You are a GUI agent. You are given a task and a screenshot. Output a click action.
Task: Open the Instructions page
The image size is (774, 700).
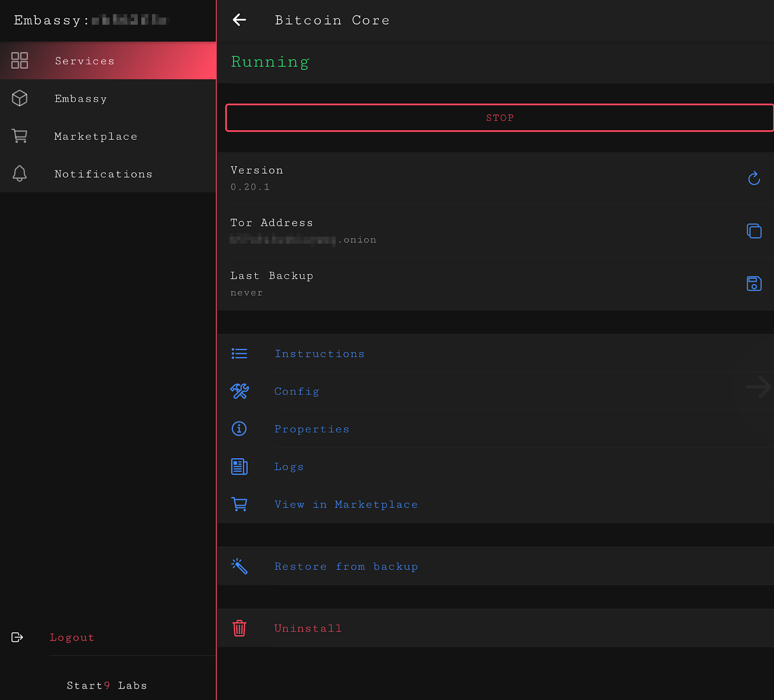(x=319, y=354)
